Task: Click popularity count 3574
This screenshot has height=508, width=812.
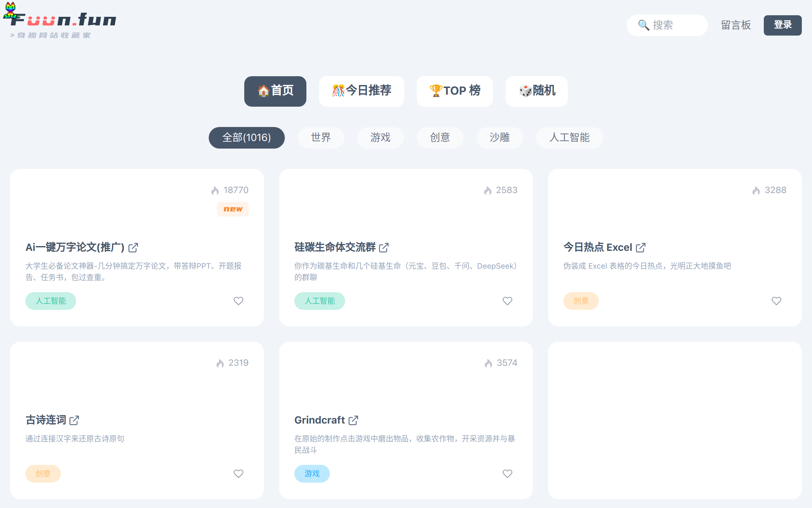Action: click(507, 363)
